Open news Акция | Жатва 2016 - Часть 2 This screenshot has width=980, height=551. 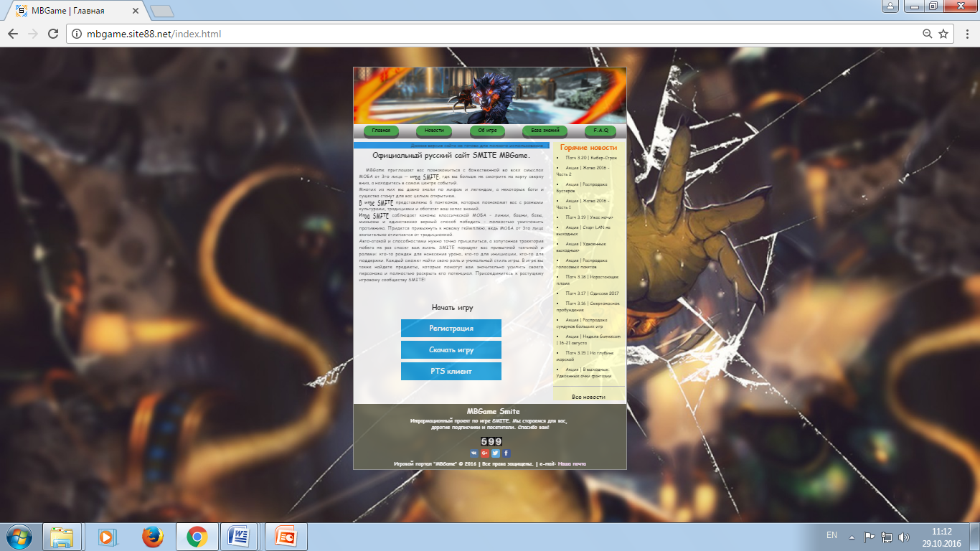[x=583, y=171]
